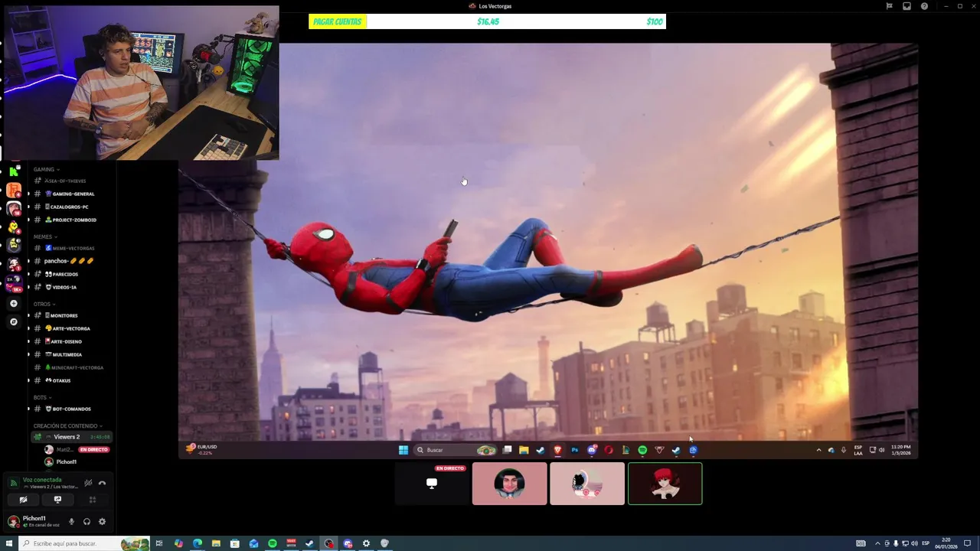Open Microsoft Edge from the Windows taskbar
This screenshot has height=551, width=980.
pyautogui.click(x=198, y=543)
